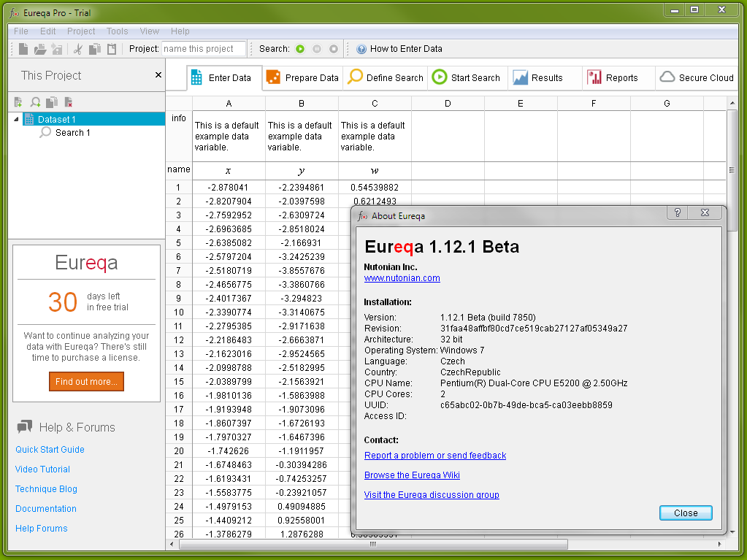Open the www.nutonian.com link
This screenshot has height=560, width=747.
pos(402,278)
